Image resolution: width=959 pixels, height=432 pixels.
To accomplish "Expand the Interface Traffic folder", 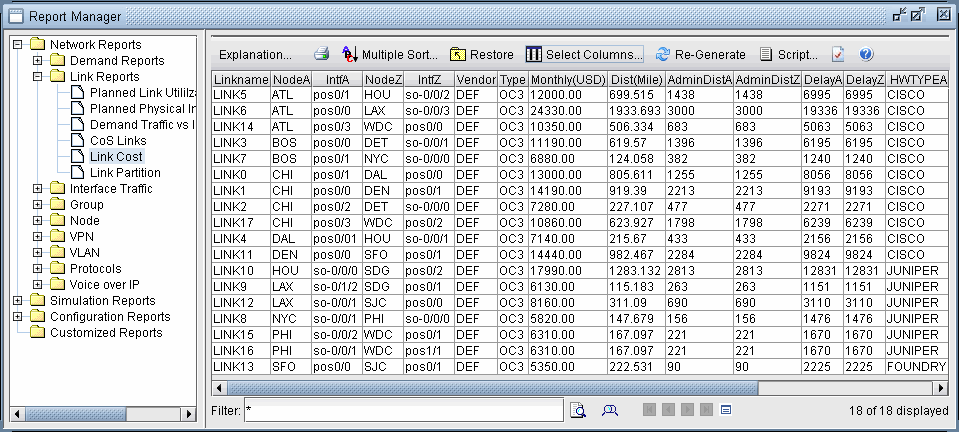I will coord(38,189).
